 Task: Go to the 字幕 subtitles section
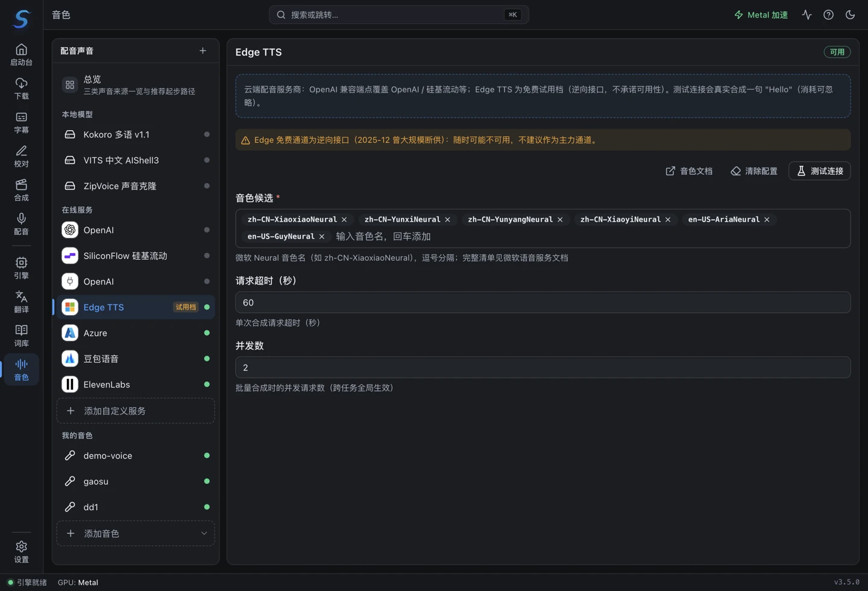[21, 122]
